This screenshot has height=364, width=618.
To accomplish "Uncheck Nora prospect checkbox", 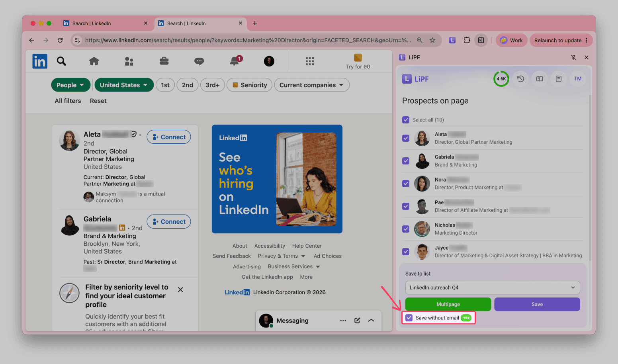I will coord(406,184).
